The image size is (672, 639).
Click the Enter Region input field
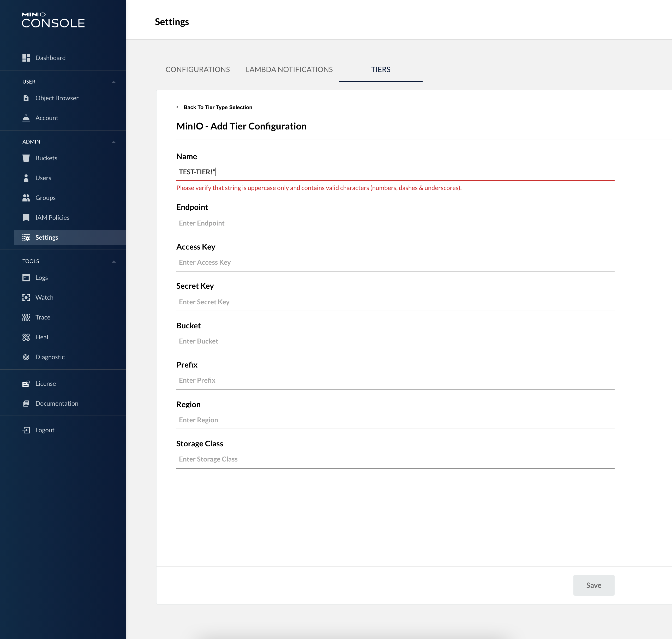point(395,420)
